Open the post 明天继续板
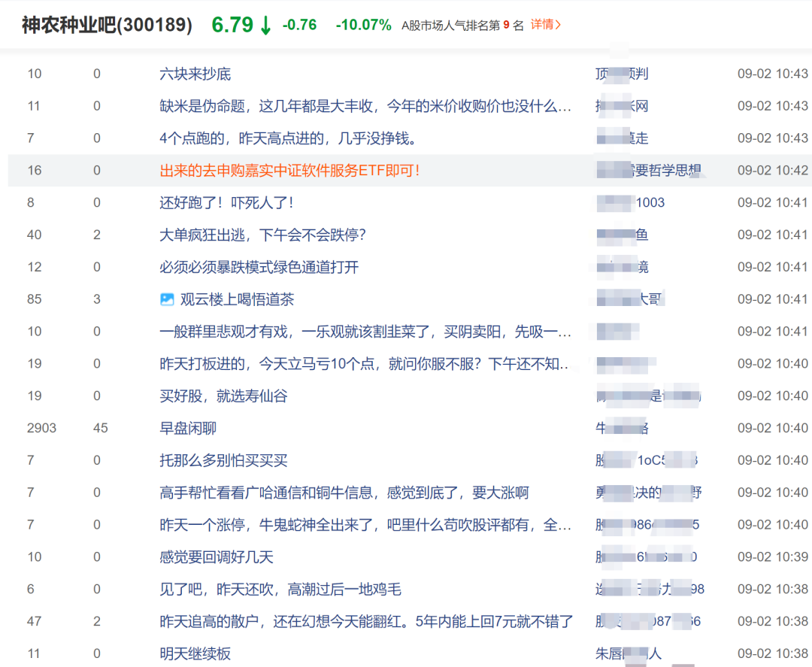812x667 pixels. (195, 653)
